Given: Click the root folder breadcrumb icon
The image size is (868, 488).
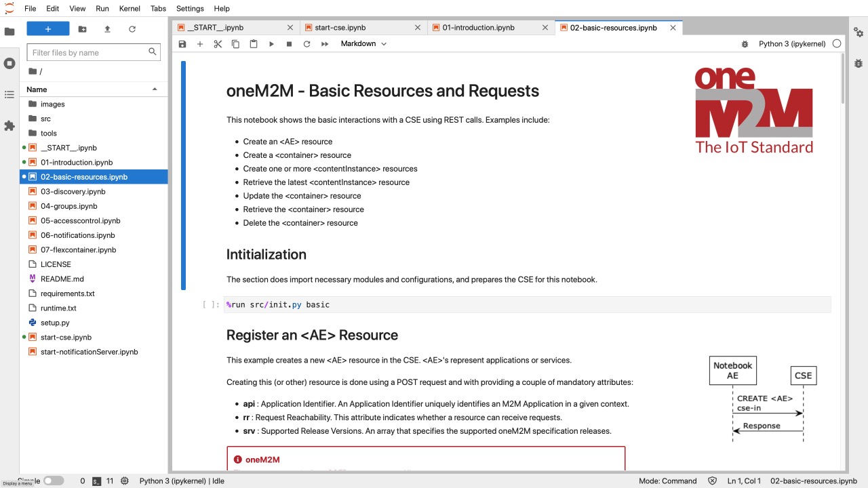Looking at the screenshot, I should click(x=33, y=71).
